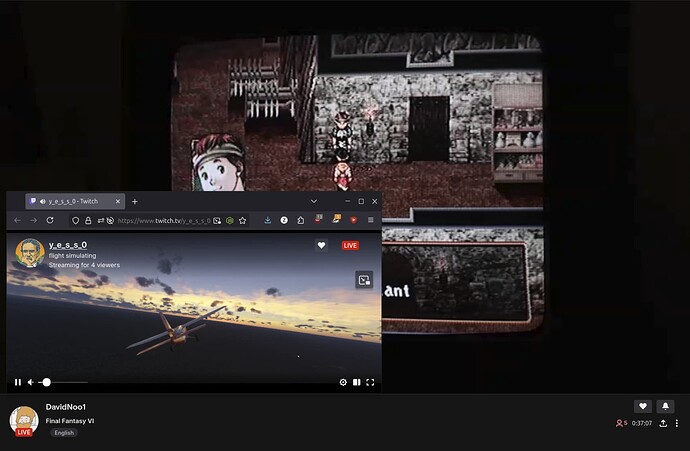Click DavidNoo1 avatar with LIVE badge
Screen dimensions: 690x451
[24, 421]
